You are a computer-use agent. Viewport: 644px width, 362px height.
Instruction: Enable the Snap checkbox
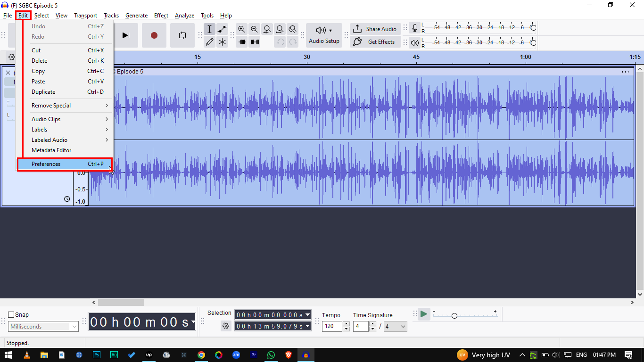pos(11,315)
